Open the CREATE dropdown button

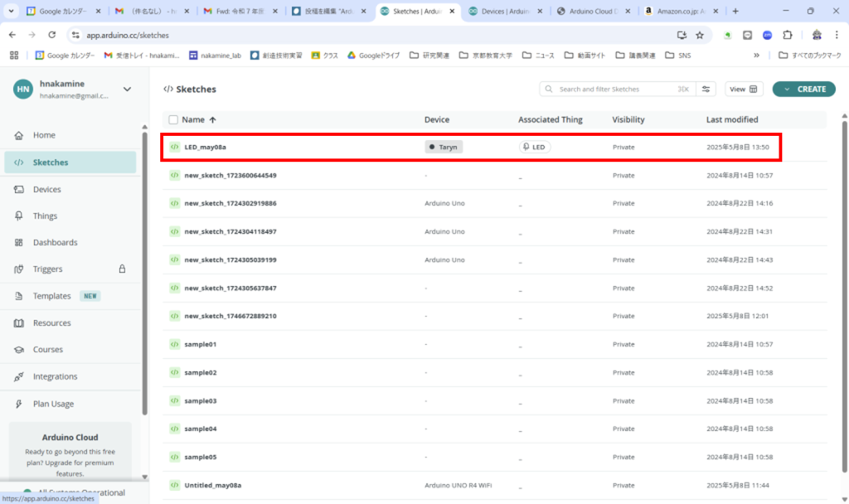pos(803,89)
